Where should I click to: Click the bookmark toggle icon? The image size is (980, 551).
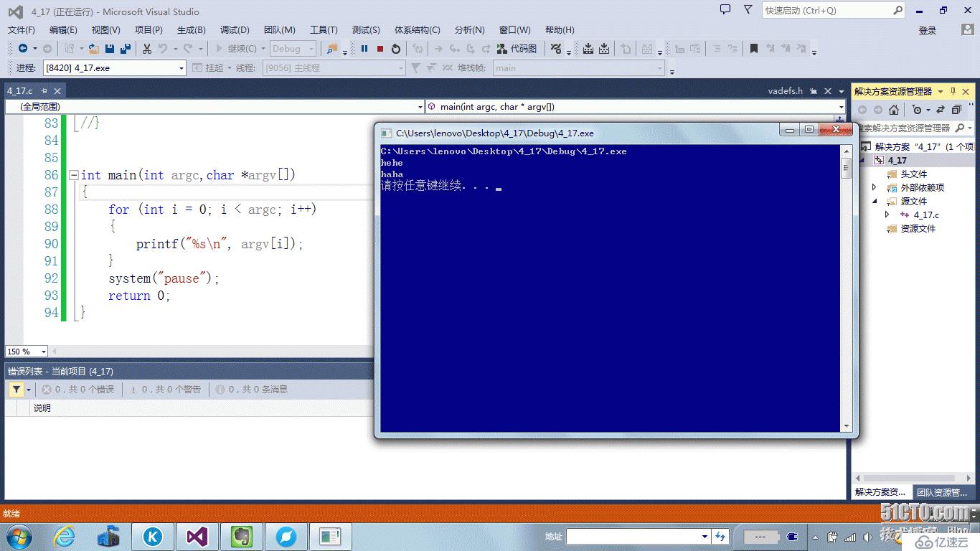point(754,49)
